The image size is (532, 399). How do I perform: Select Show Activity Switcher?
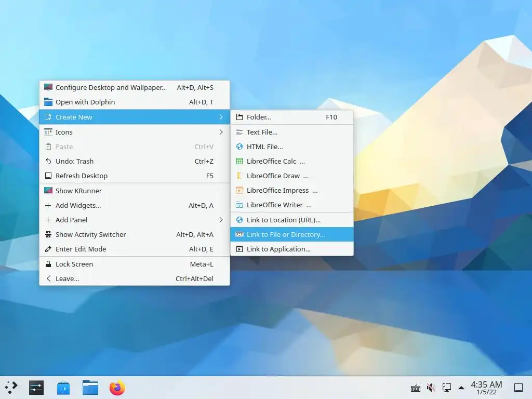pyautogui.click(x=135, y=234)
